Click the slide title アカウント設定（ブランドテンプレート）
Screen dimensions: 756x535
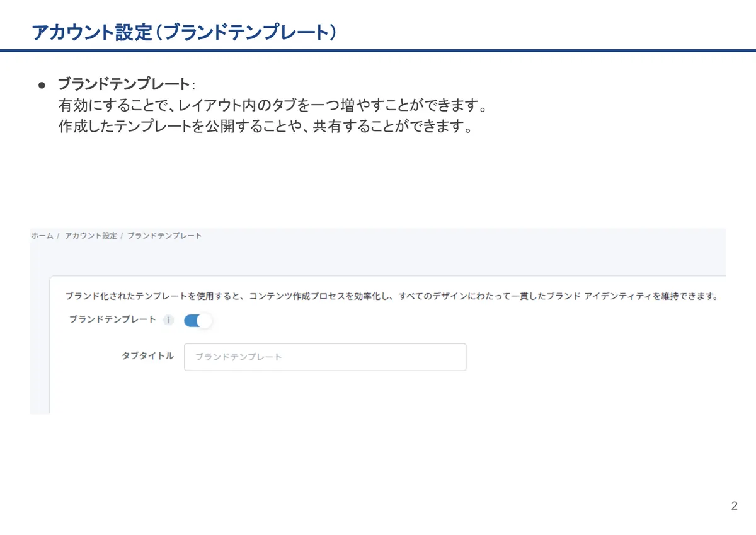click(183, 32)
